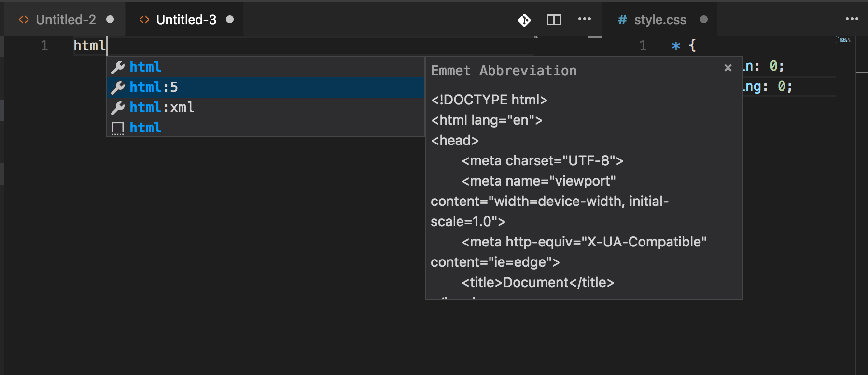Close the Emmet Abbreviation details panel
Image resolution: width=868 pixels, height=375 pixels.
pos(728,68)
